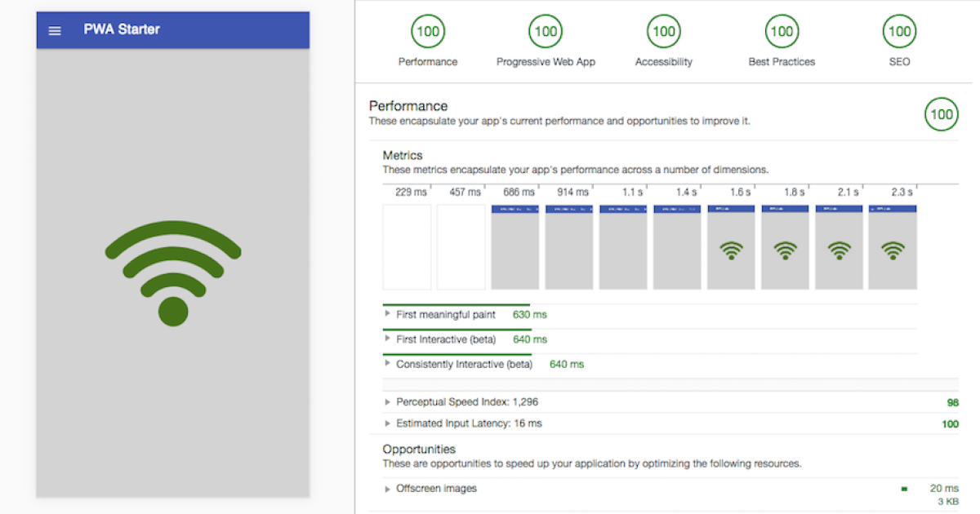This screenshot has height=514, width=980.
Task: Expand the First Interactive (beta) metric
Action: [388, 339]
